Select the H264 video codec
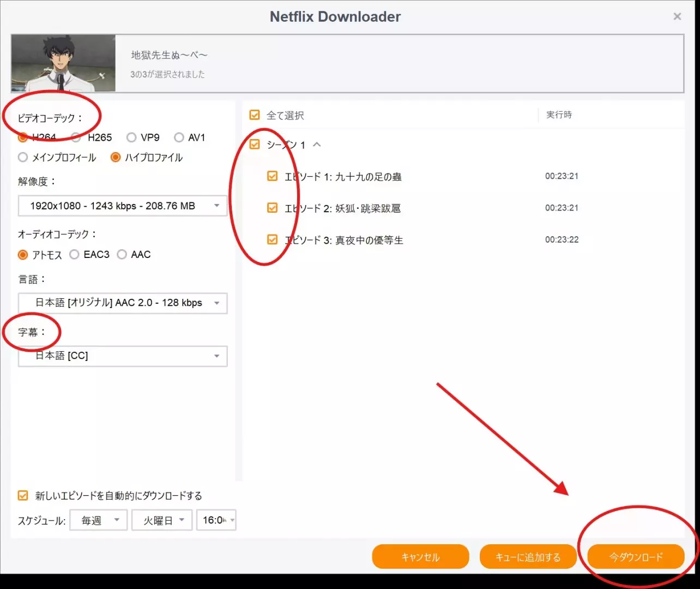The height and width of the screenshot is (589, 700). coord(23,137)
